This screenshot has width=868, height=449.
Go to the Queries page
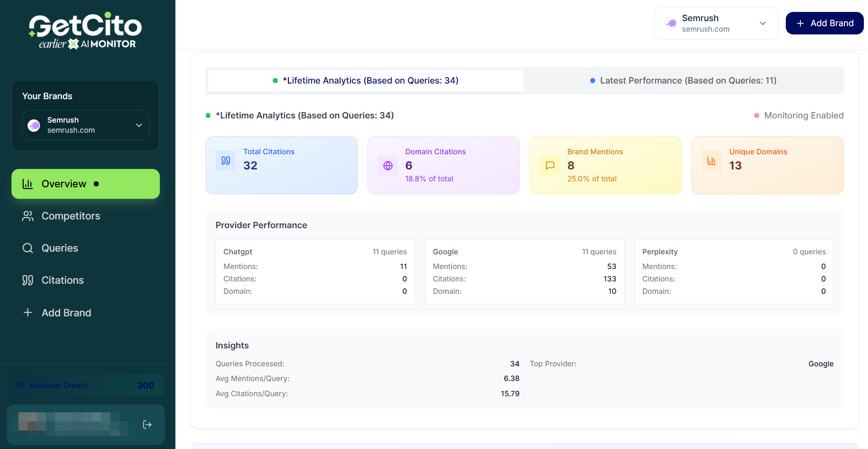click(85, 248)
